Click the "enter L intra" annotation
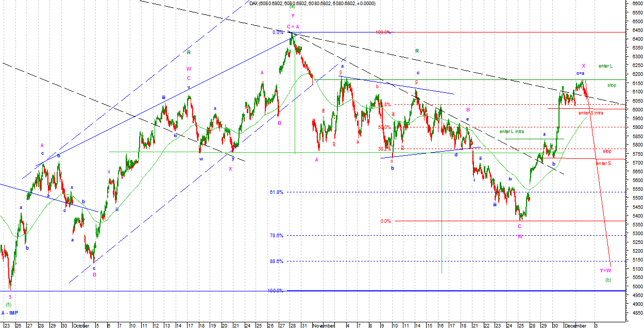644x328 pixels. tap(512, 132)
